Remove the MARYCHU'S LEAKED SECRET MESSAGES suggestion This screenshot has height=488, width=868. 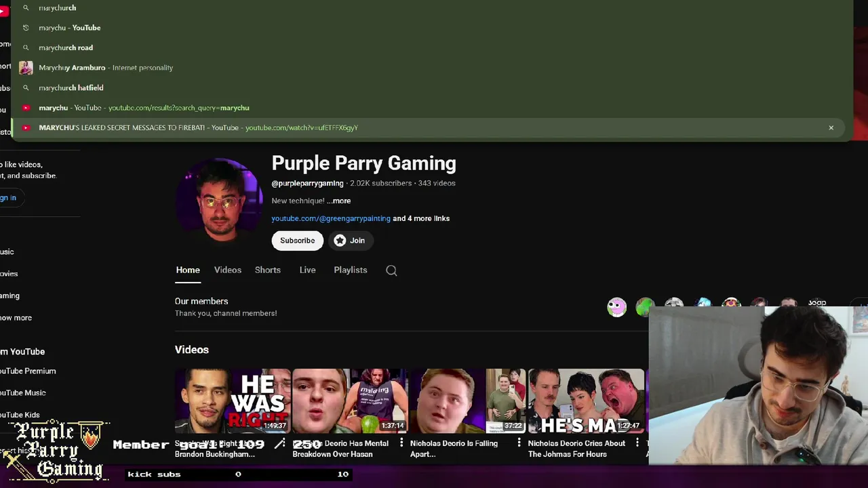point(831,127)
